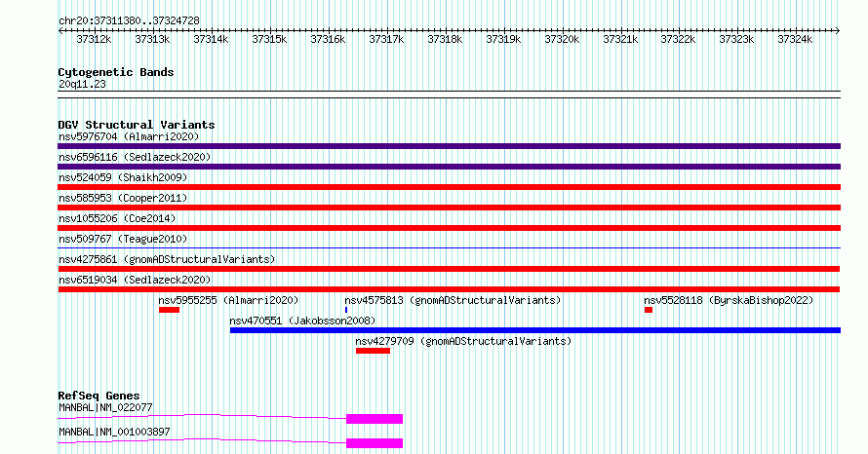Viewport: 868px width, 454px height.
Task: Select the blue nsv470551 variant bar
Action: (x=535, y=330)
